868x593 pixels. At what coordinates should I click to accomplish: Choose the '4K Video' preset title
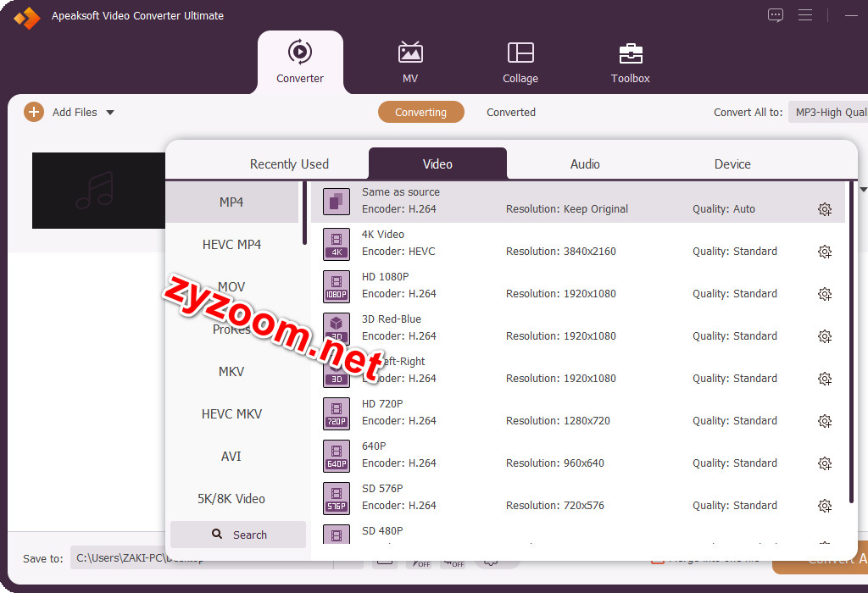[x=383, y=235]
